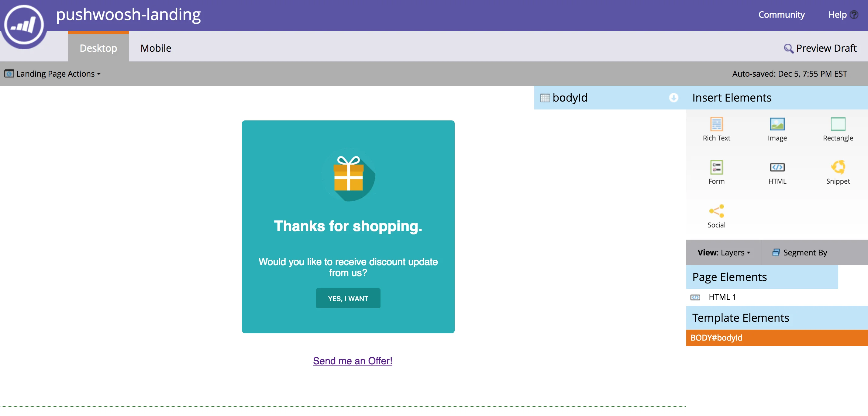Image resolution: width=868 pixels, height=416 pixels.
Task: Select BODY#bodyId template element
Action: [x=716, y=338]
